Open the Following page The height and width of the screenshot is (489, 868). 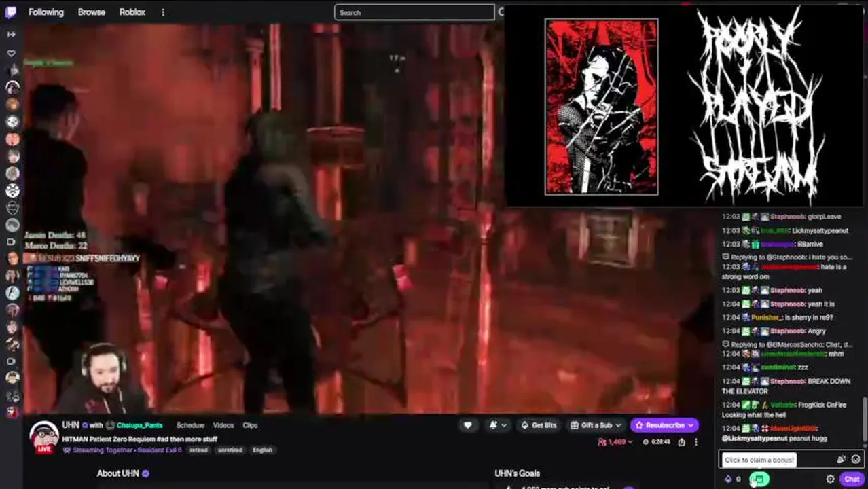point(46,12)
